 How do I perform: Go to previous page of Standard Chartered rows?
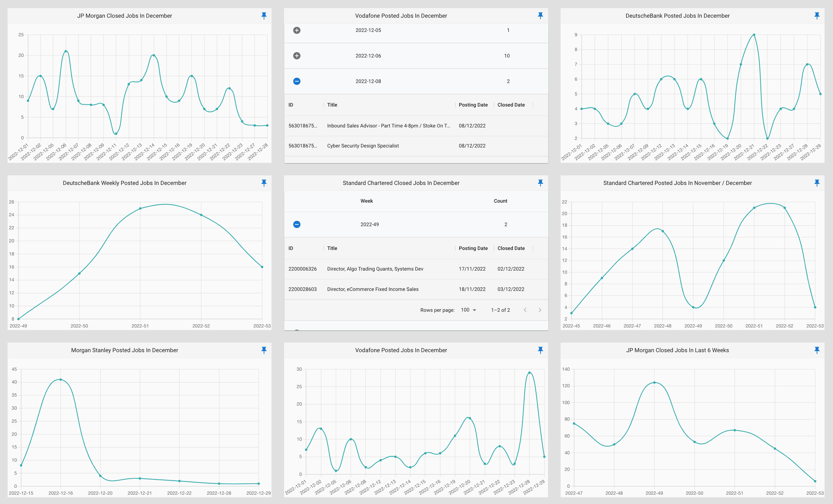(525, 310)
